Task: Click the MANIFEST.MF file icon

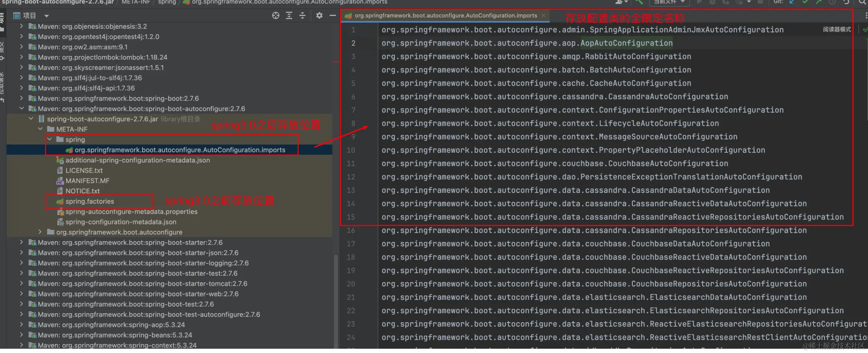Action: 60,181
